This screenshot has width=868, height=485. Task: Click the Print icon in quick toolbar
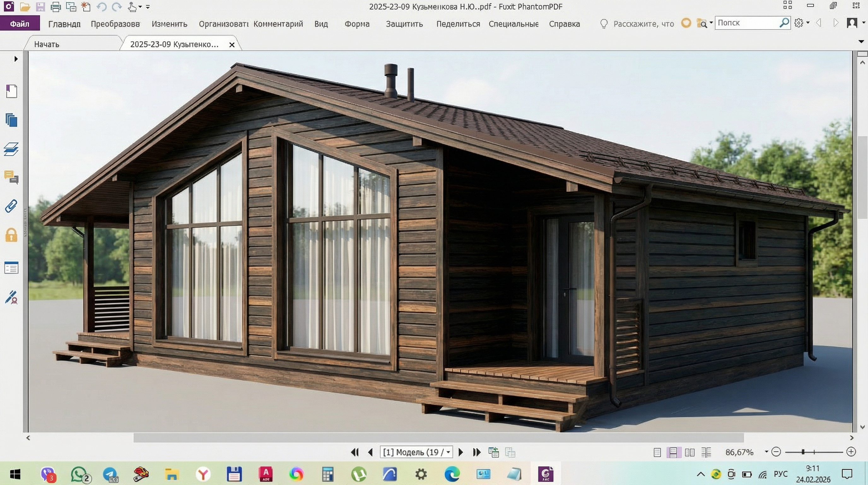click(56, 7)
